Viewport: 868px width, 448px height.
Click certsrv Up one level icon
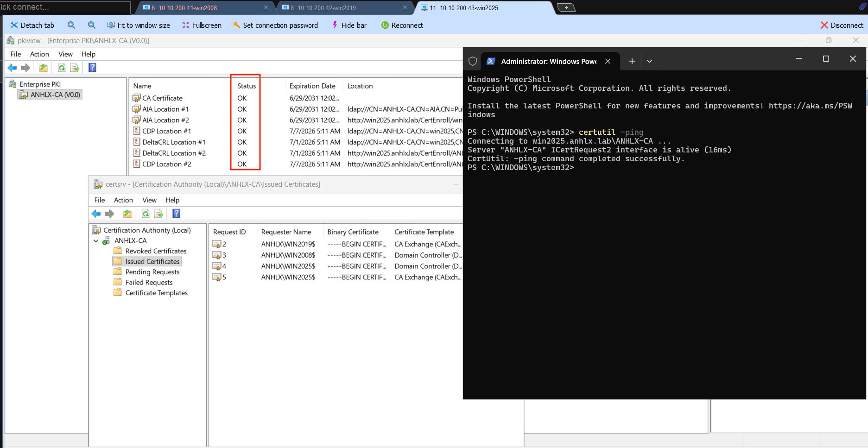(x=127, y=214)
